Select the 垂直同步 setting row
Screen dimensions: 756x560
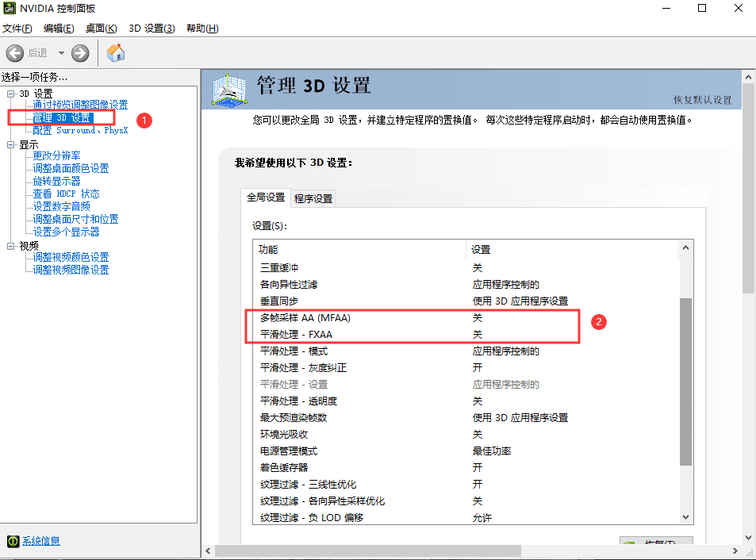(466, 301)
